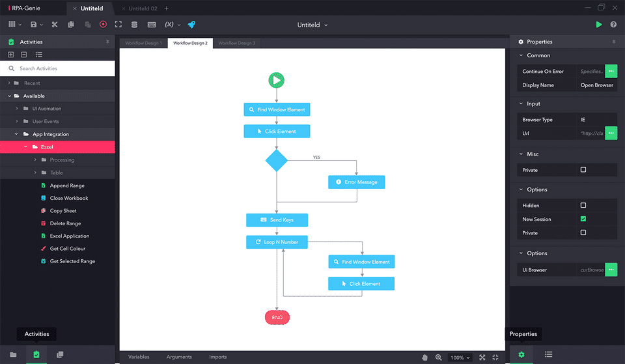Collapse the App Integration folder
Image resolution: width=625 pixels, height=364 pixels.
(x=16, y=134)
